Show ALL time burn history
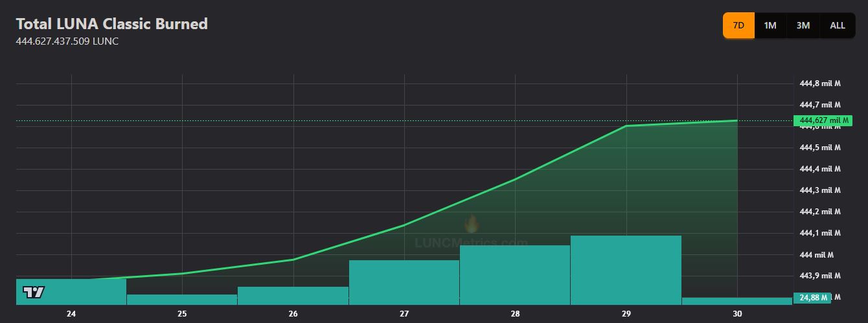This screenshot has width=868, height=323. [x=838, y=26]
